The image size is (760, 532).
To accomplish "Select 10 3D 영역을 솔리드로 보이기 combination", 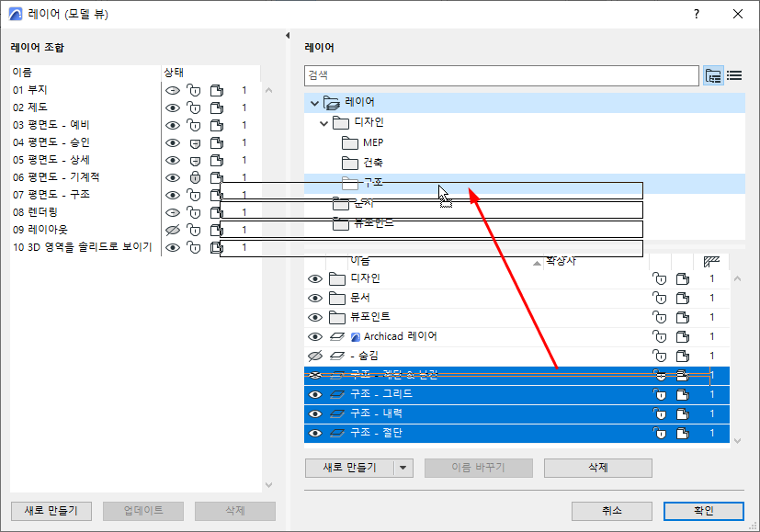I will pyautogui.click(x=83, y=247).
